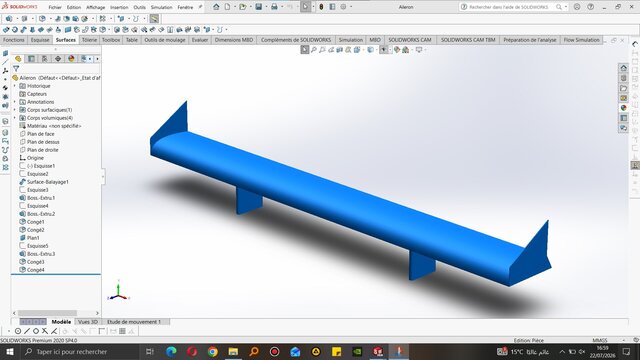
Task: Click the highlighted sketch icon in second toolbar row
Action: pos(154,19)
